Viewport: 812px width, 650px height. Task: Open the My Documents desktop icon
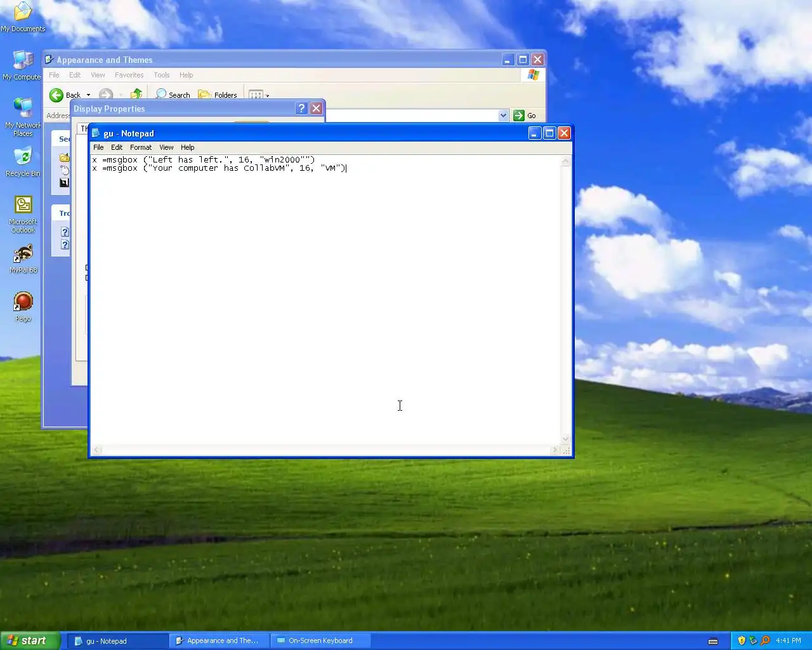click(23, 17)
